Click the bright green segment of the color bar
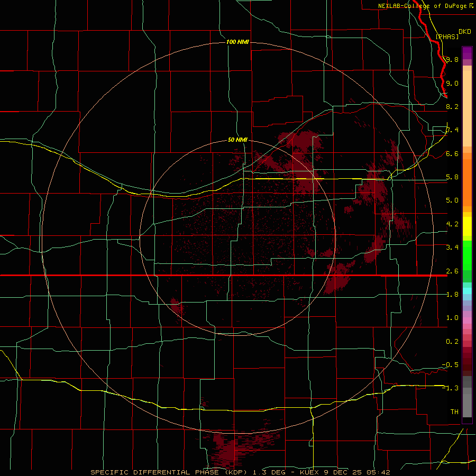The width and height of the screenshot is (476, 476). click(467, 255)
